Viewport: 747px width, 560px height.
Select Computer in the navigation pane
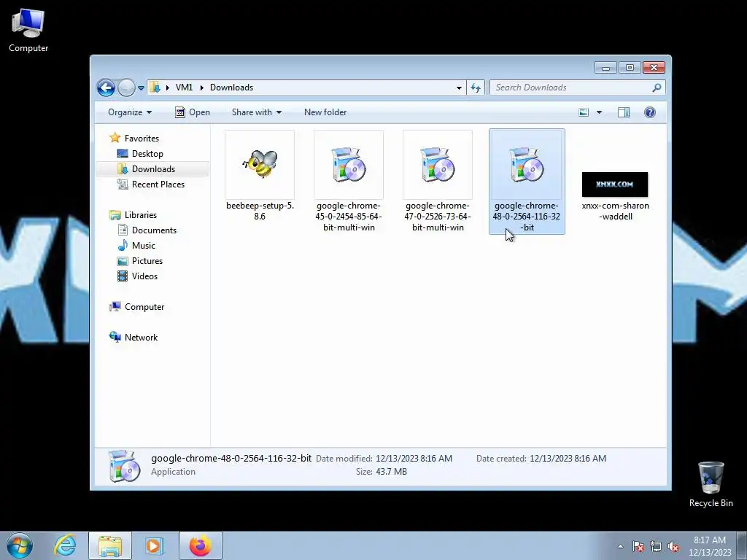pyautogui.click(x=144, y=307)
